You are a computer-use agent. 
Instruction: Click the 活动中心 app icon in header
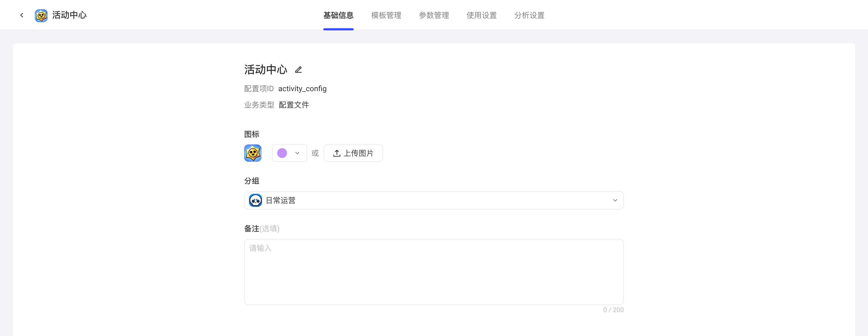[41, 15]
